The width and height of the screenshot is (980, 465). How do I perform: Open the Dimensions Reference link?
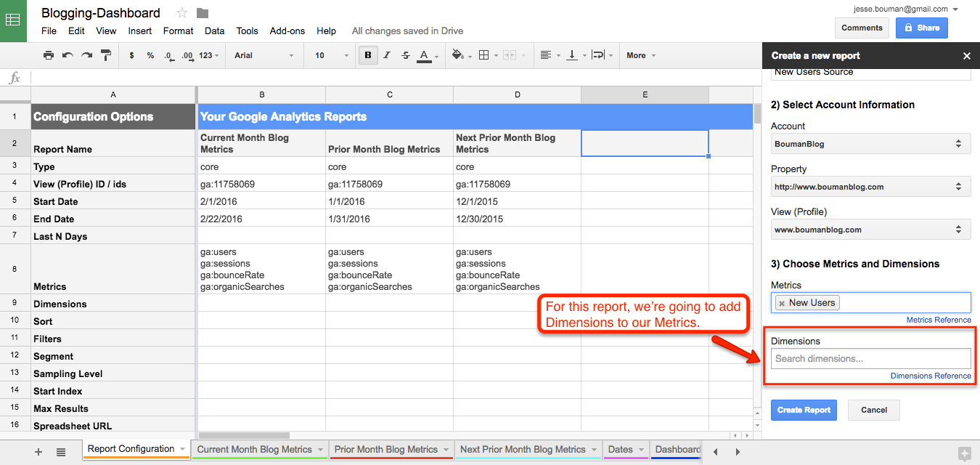click(931, 376)
